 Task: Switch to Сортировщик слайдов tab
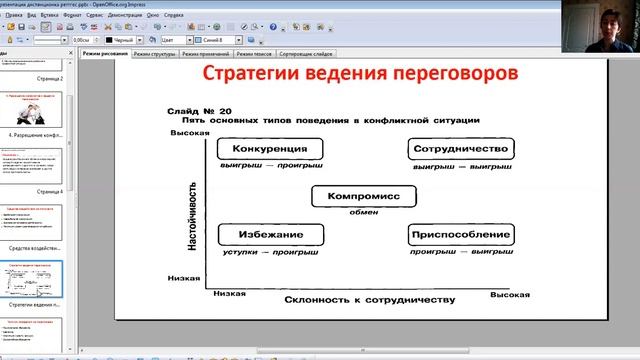tap(306, 54)
